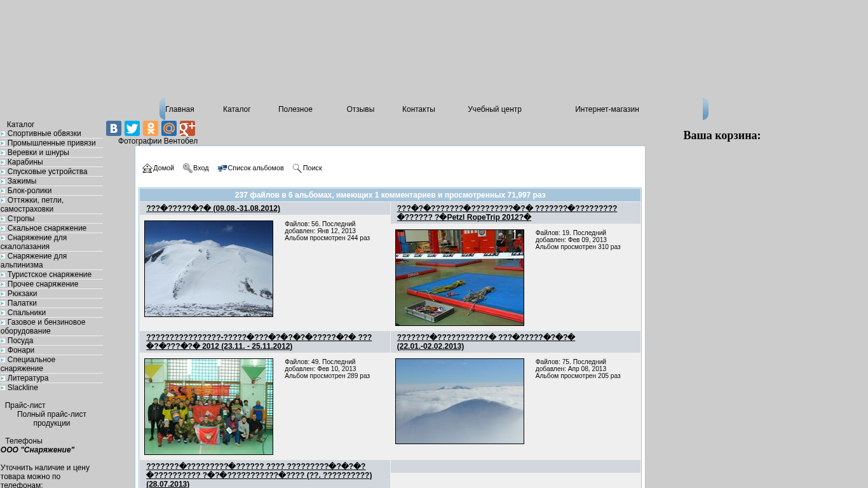Open the clouds and peak album thumbnail

[459, 401]
